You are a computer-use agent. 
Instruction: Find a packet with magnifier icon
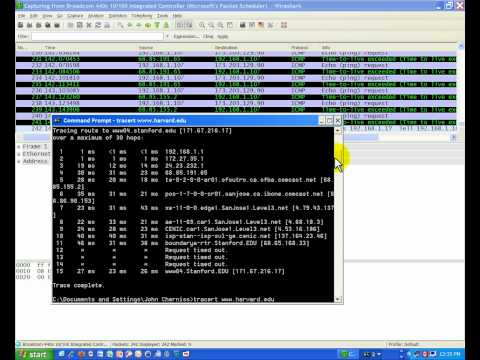click(x=120, y=25)
